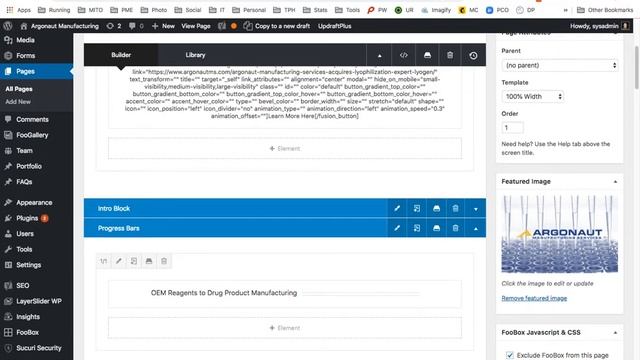Clone the Intro Block container

pos(416,209)
